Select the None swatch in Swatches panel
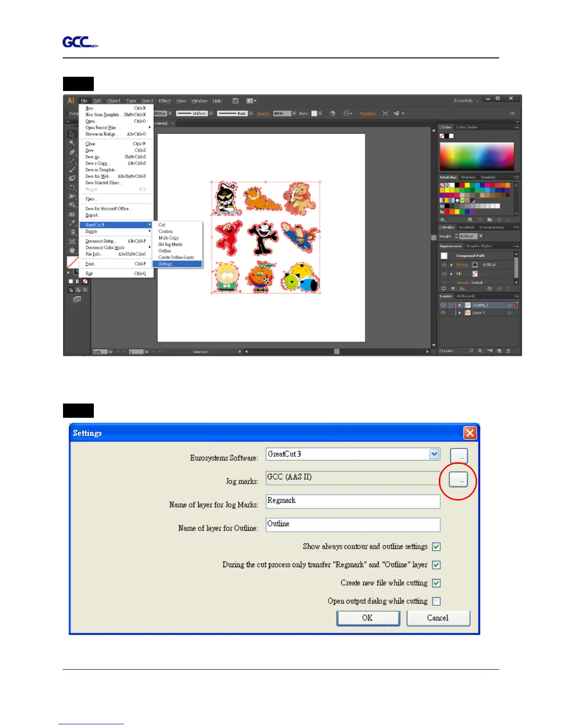563x728 pixels. click(x=442, y=185)
